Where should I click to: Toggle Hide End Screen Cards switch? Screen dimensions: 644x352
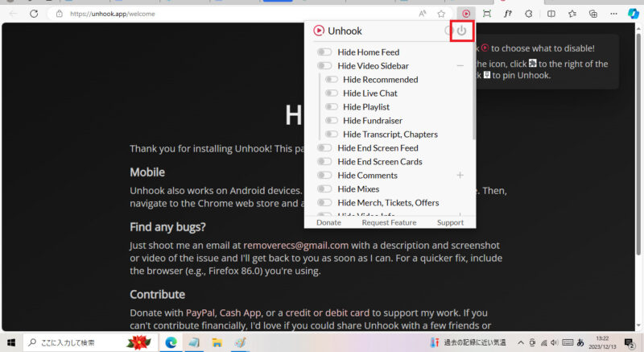point(324,161)
